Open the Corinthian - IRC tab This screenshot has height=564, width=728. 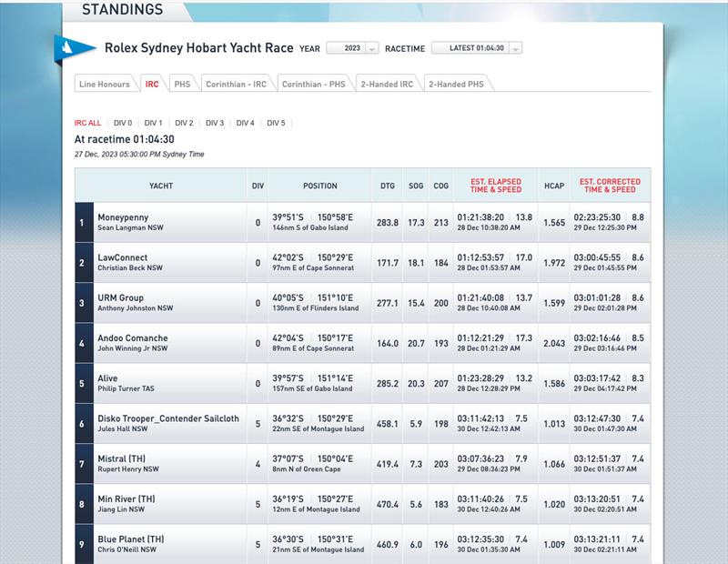point(236,84)
